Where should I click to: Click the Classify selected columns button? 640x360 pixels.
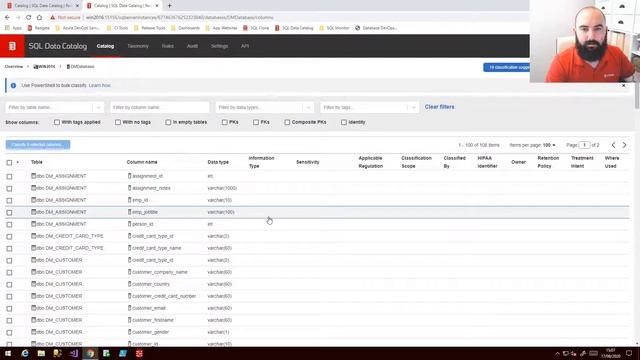[x=38, y=144]
